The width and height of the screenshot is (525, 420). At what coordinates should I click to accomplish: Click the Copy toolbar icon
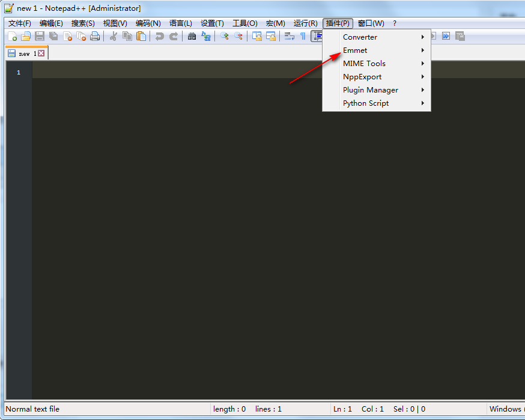(x=127, y=36)
